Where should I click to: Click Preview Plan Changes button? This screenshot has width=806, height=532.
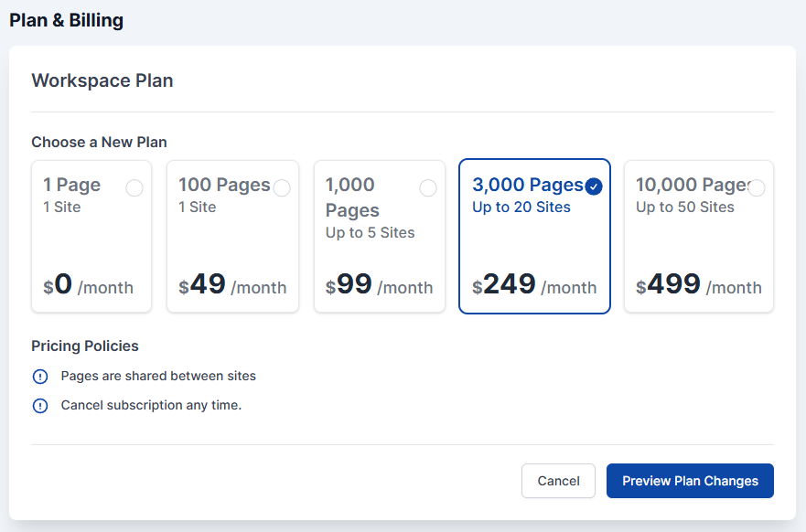(690, 481)
